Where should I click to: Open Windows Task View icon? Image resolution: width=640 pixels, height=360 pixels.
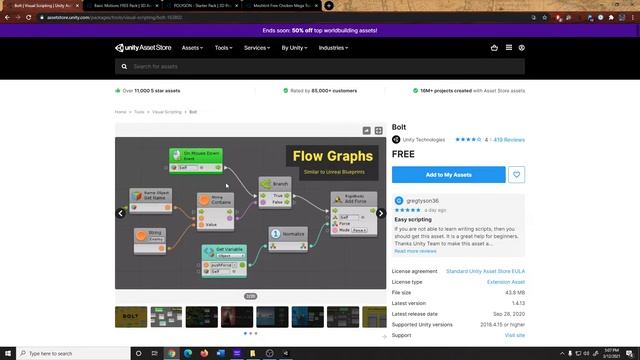pyautogui.click(x=155, y=353)
